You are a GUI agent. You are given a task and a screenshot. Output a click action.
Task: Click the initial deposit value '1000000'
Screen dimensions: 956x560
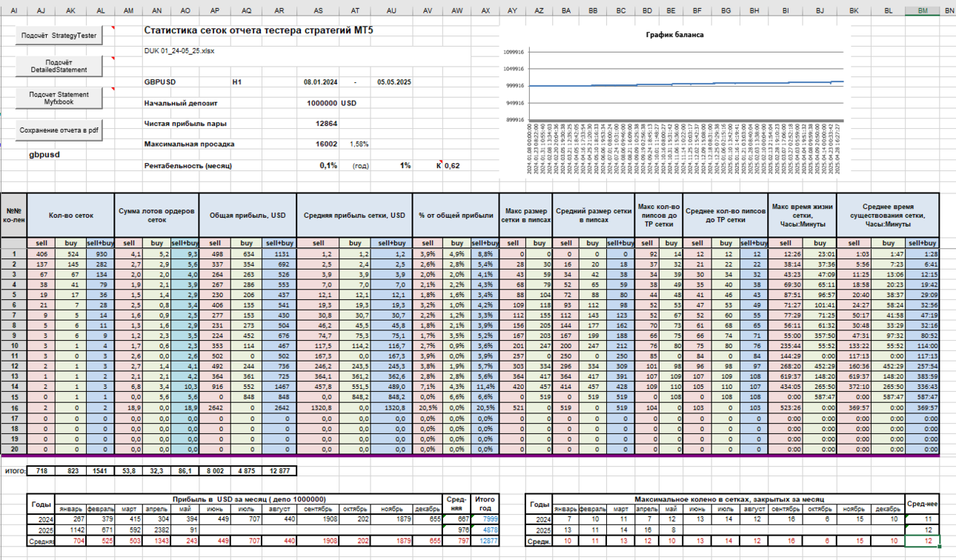(322, 103)
